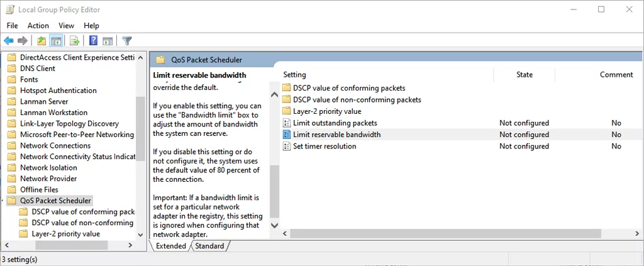Click the DNS Client folder icon in tree
The width and height of the screenshot is (644, 266).
(x=11, y=68)
